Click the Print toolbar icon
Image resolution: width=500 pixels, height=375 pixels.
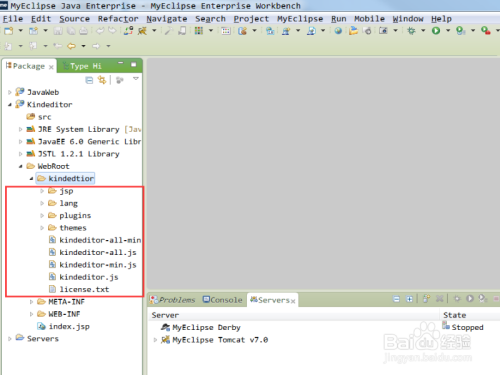[x=83, y=31]
